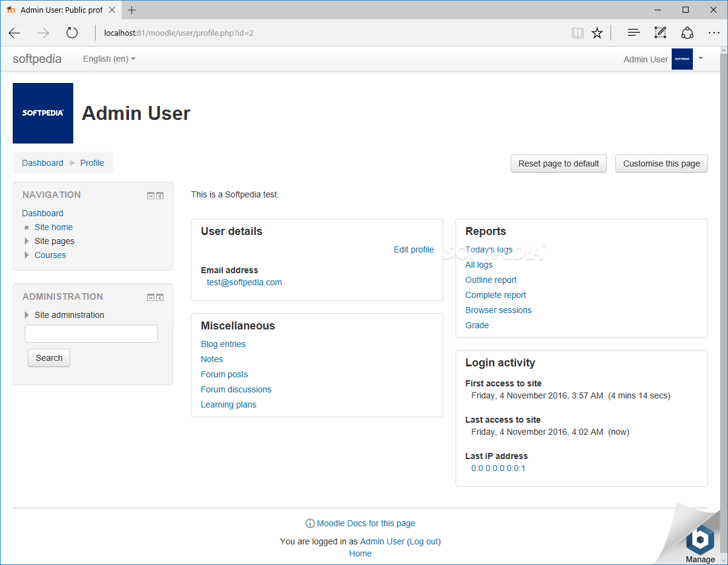Viewport: 728px width, 565px height.
Task: Open the English (en) language dropdown
Action: pos(109,59)
